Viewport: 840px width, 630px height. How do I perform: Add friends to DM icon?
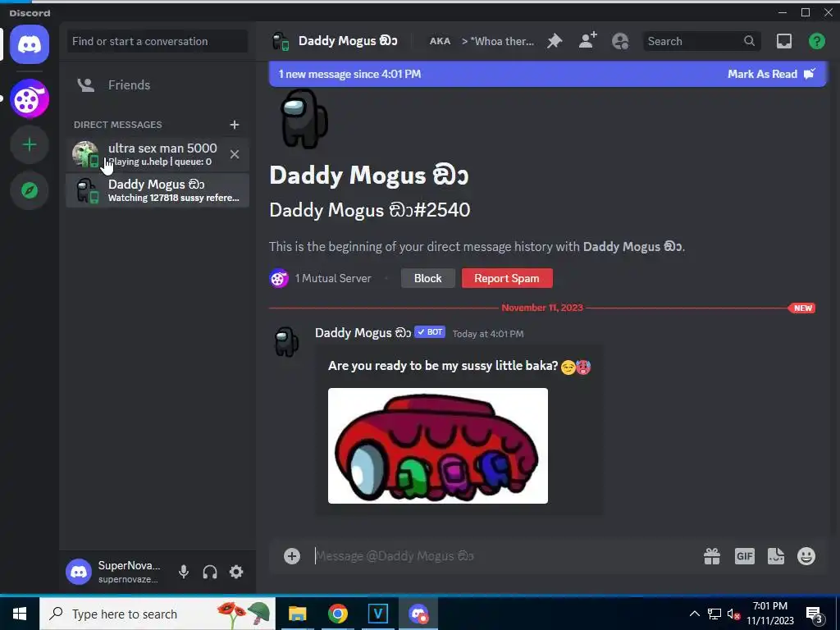pos(587,41)
